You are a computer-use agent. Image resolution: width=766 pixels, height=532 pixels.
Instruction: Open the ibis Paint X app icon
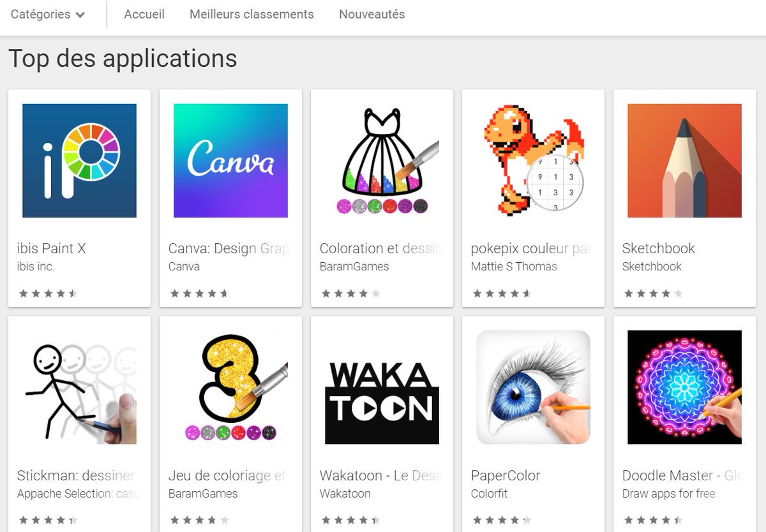click(79, 161)
